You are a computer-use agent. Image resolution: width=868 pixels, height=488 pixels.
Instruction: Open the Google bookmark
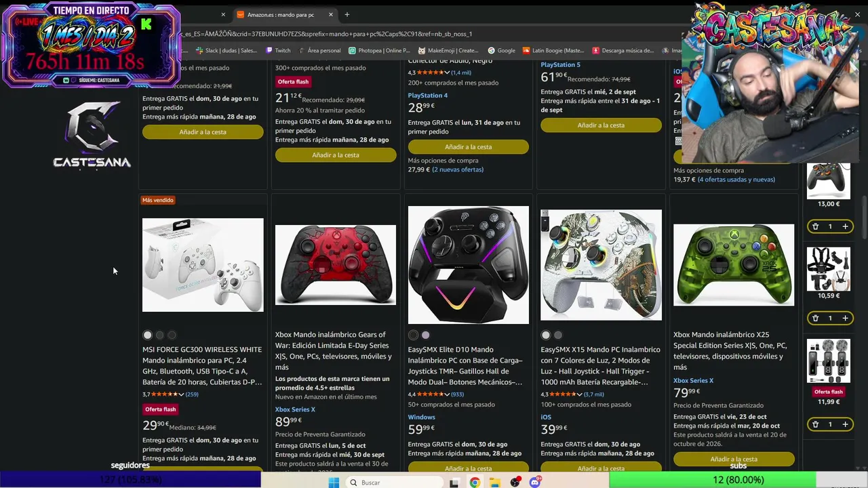point(502,50)
